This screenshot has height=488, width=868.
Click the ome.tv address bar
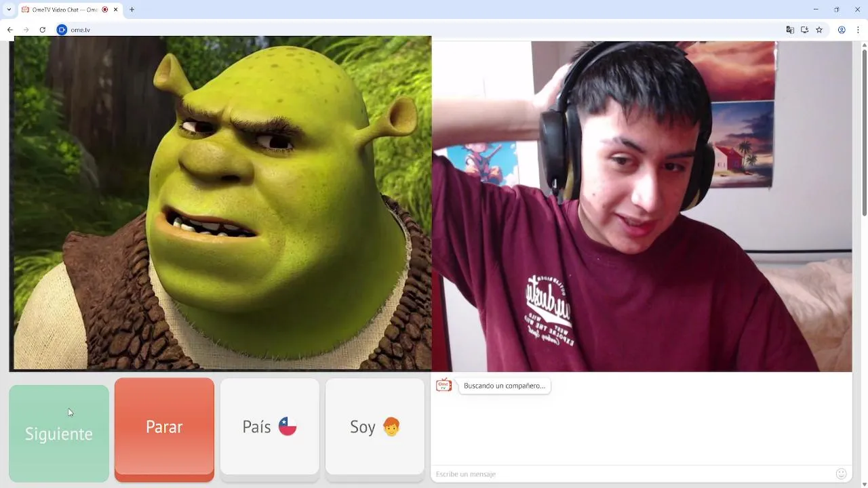[x=420, y=30]
